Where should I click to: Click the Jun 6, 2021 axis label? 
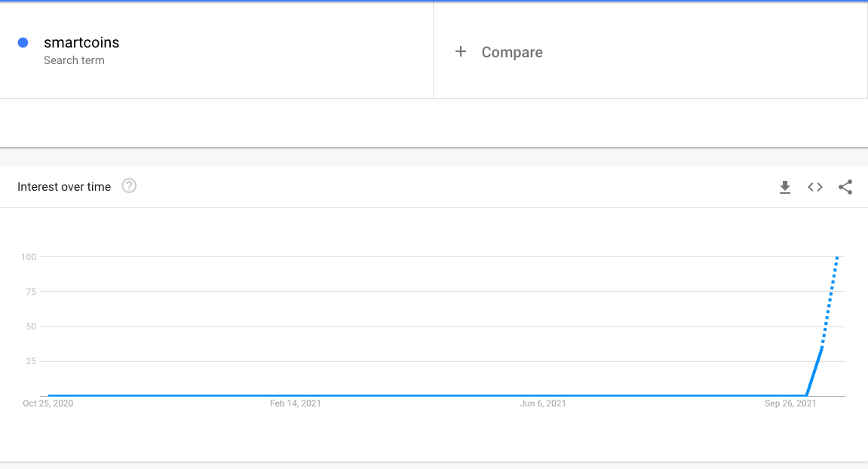(543, 403)
